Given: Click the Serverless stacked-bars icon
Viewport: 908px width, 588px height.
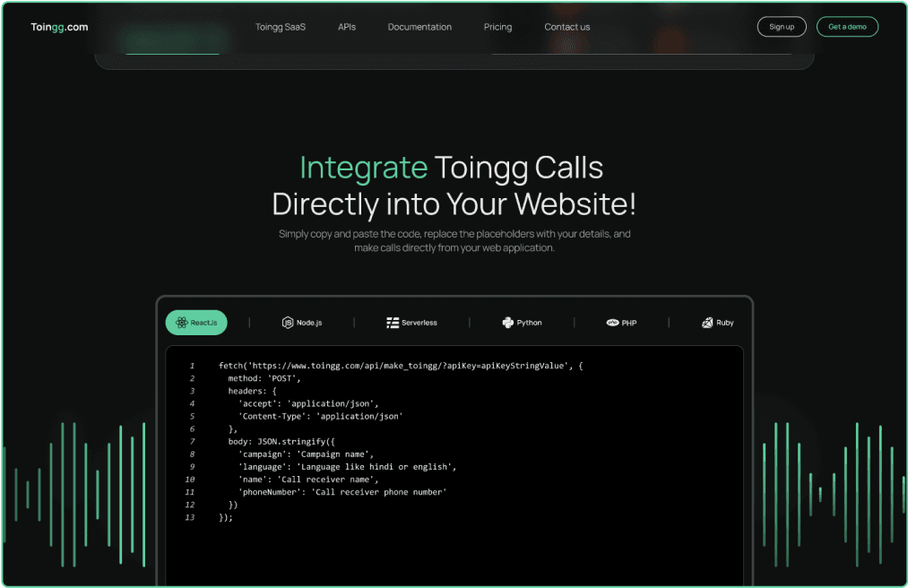Looking at the screenshot, I should (393, 323).
